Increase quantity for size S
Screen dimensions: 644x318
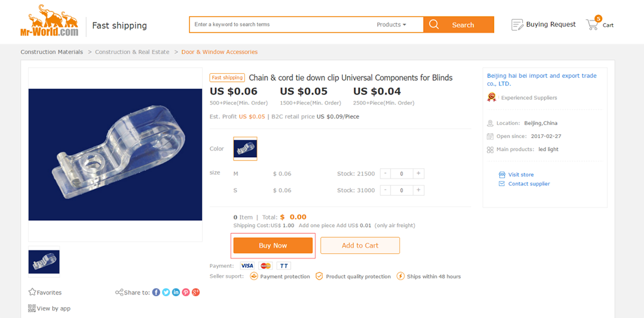(418, 190)
